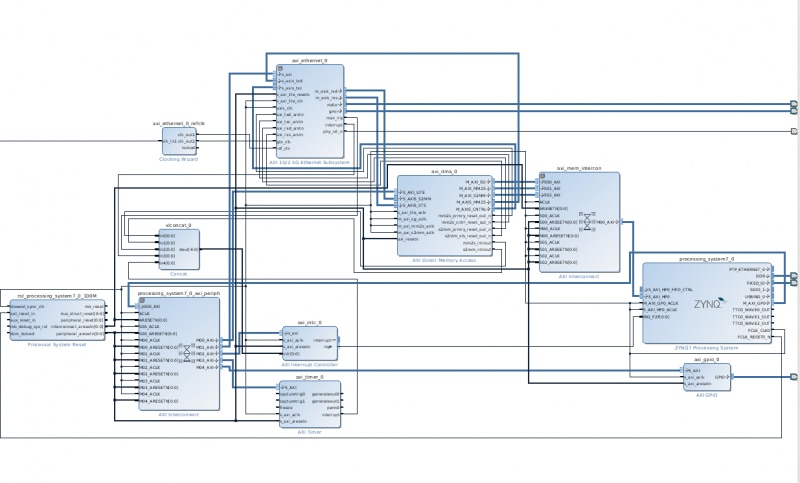Viewport: 800px width, 483px height.
Task: Select the xlconcat_0 Concat block
Action: pyautogui.click(x=179, y=249)
